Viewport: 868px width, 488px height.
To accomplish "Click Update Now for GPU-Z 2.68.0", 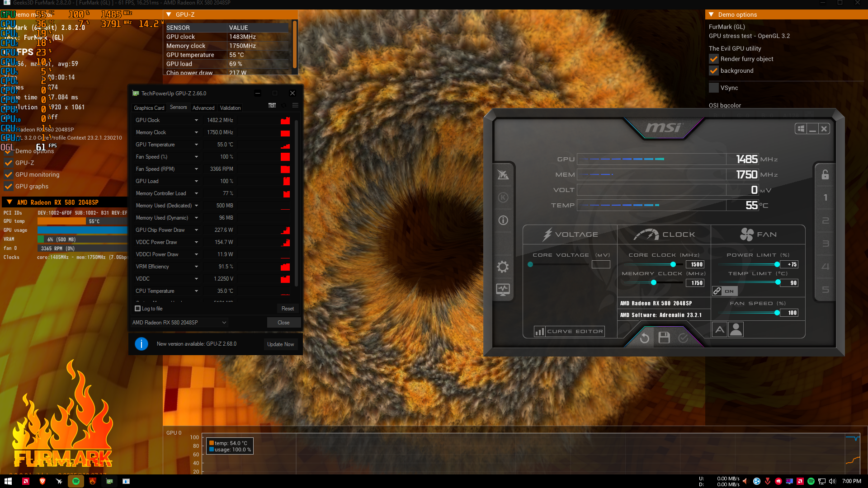I will pos(280,344).
